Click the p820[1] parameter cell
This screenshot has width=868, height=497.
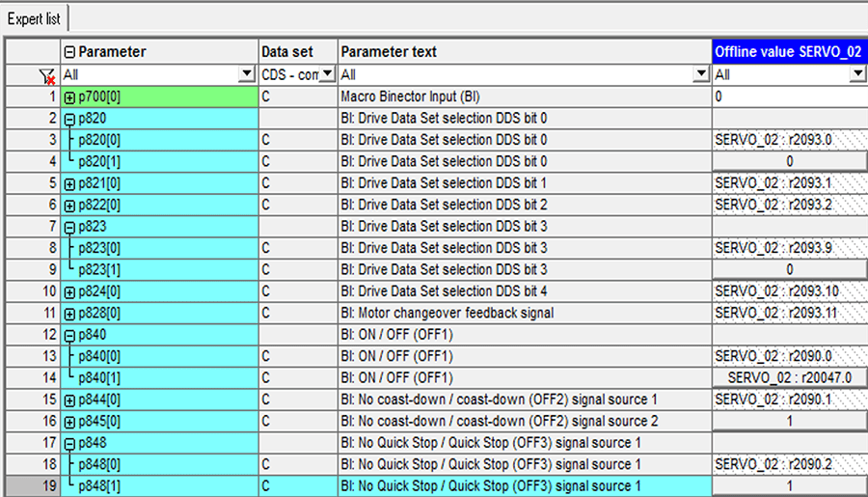[159, 161]
